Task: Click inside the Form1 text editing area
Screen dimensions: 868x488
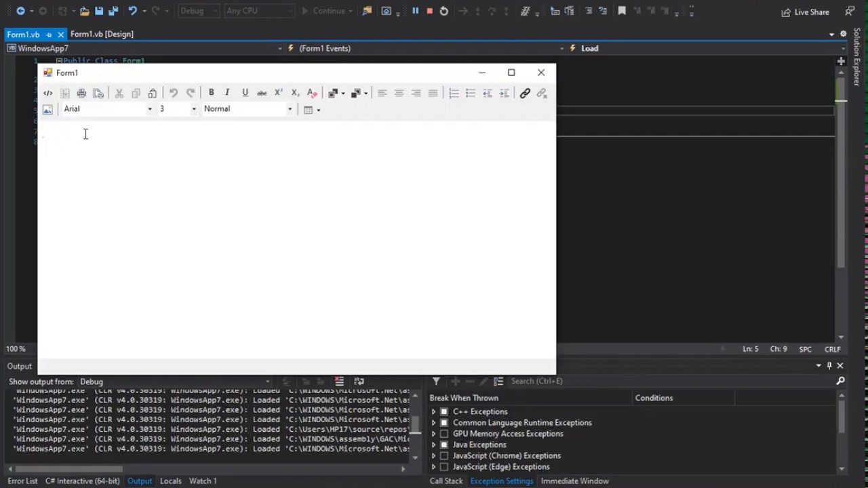Action: pyautogui.click(x=296, y=239)
